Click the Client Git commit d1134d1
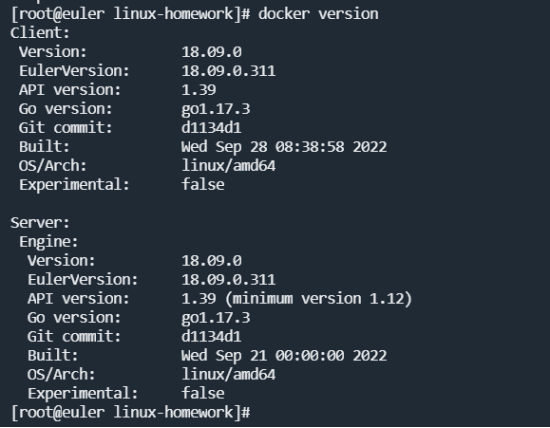The width and height of the screenshot is (550, 428). 211,128
